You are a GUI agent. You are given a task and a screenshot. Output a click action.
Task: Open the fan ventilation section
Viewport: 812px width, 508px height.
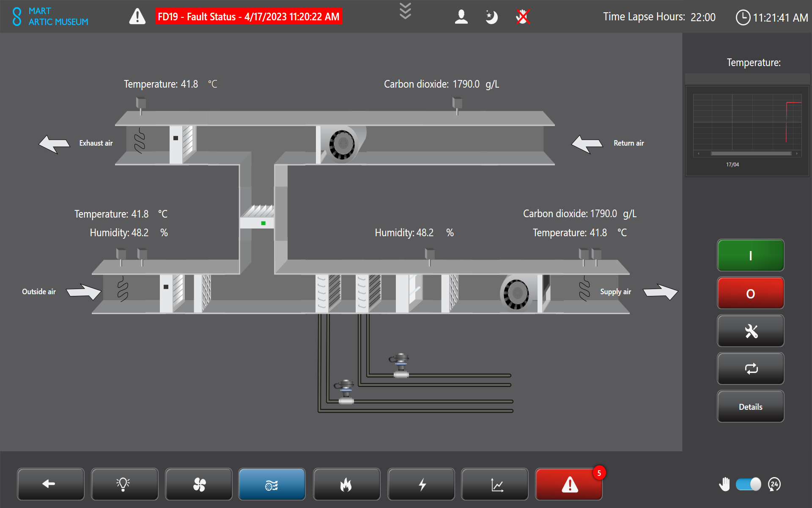tap(199, 484)
